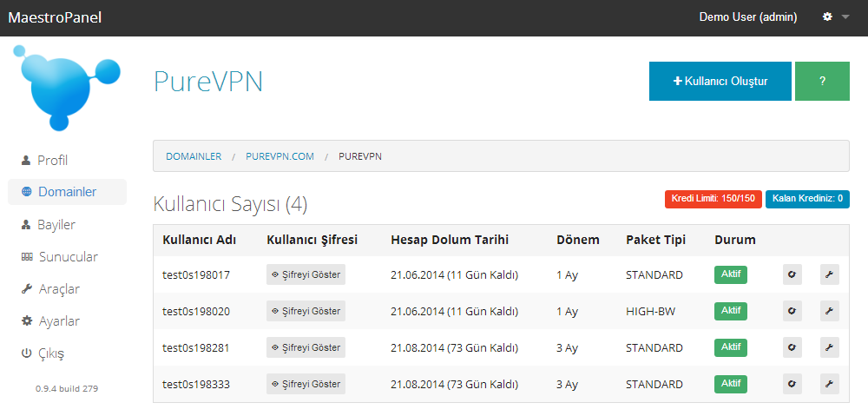Click the Aktif status of test0s198017
The height and width of the screenshot is (416, 868).
[731, 274]
